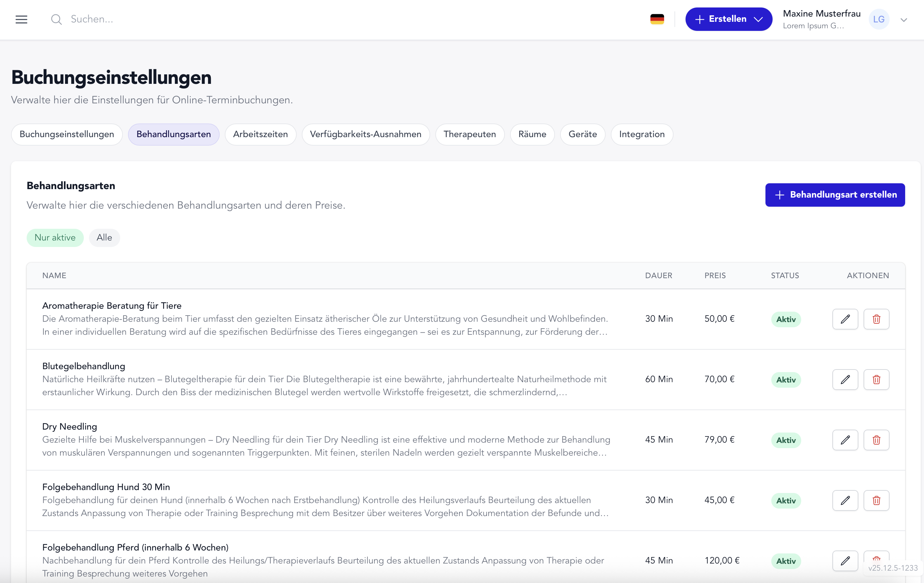Viewport: 924px width, 583px height.
Task: Click the search magnifier icon
Action: click(x=56, y=19)
